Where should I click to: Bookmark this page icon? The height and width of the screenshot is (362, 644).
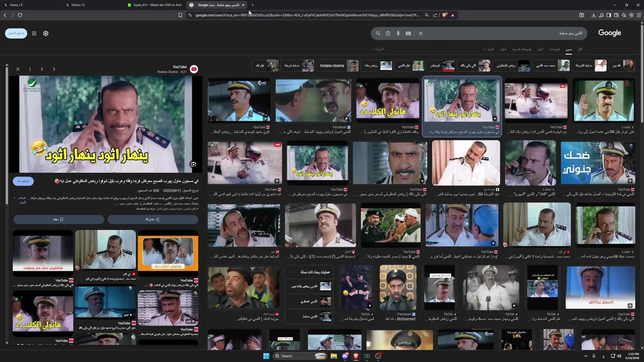[180, 15]
